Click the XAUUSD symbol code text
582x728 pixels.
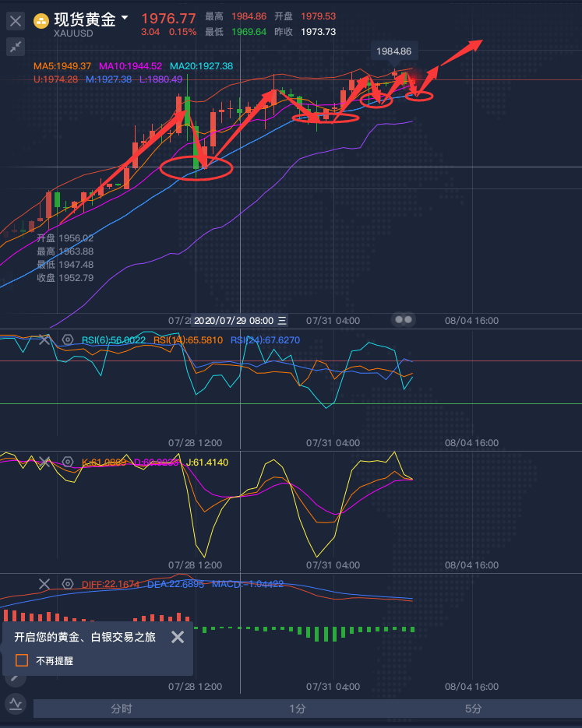74,33
